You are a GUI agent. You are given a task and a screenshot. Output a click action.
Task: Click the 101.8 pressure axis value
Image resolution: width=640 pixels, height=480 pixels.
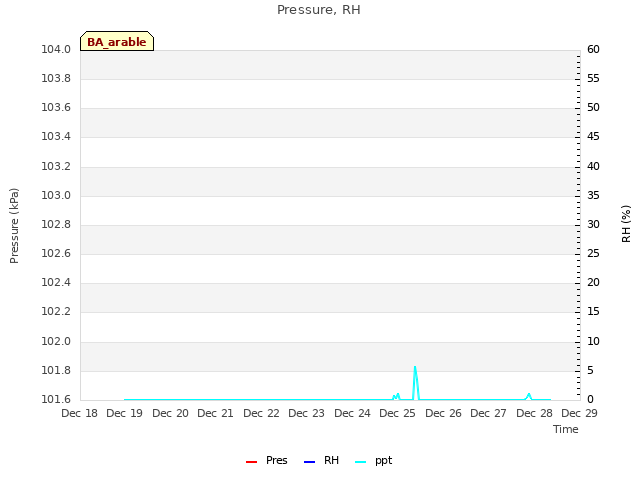pos(56,371)
